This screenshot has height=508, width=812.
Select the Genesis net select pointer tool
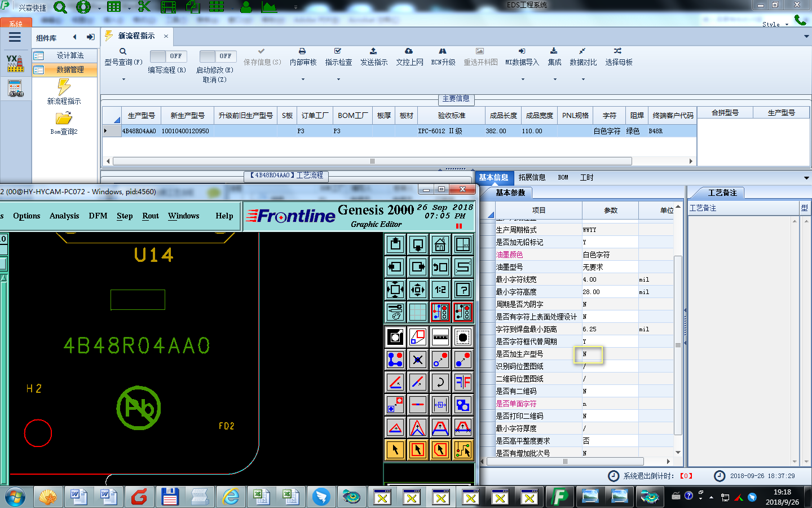point(463,450)
